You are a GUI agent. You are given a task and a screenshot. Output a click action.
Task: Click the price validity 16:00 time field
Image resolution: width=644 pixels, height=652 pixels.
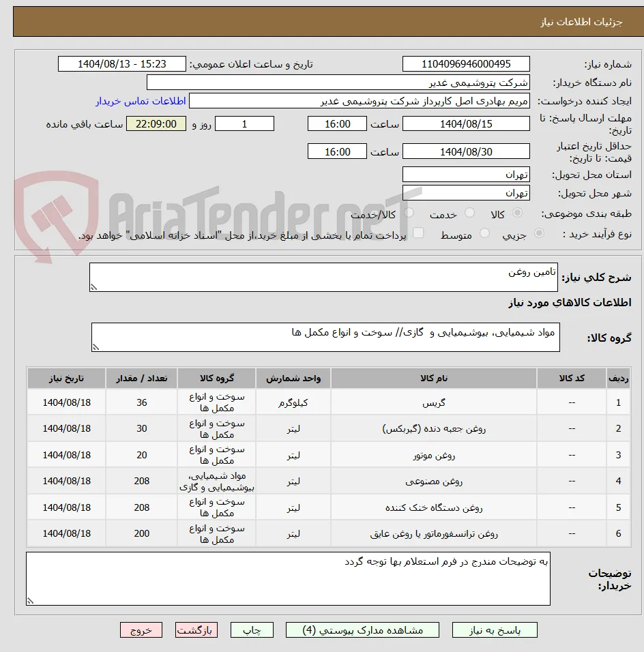point(338,151)
